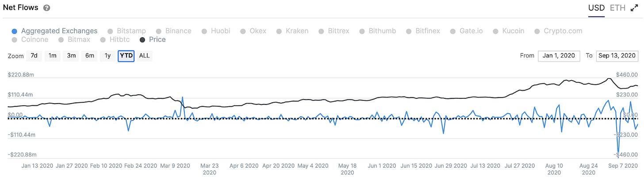Viewport: 644px width, 181px height.
Task: Set zoom range to 1m
Action: [52, 56]
